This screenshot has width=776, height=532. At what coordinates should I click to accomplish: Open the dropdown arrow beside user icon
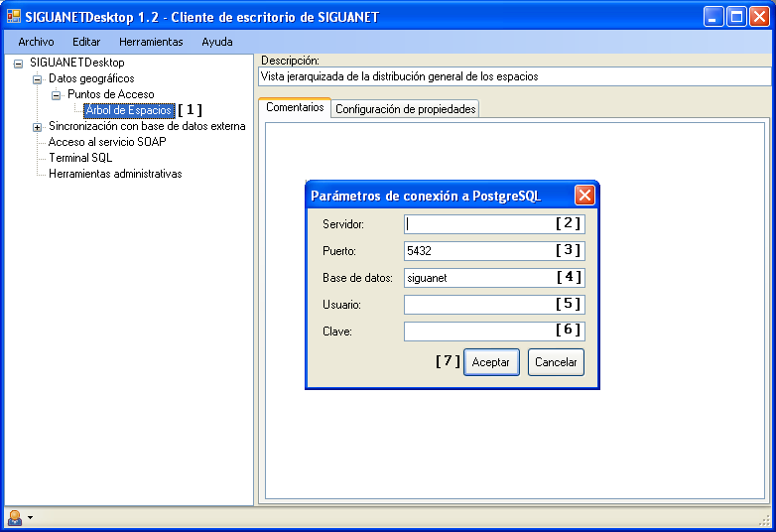(30, 518)
